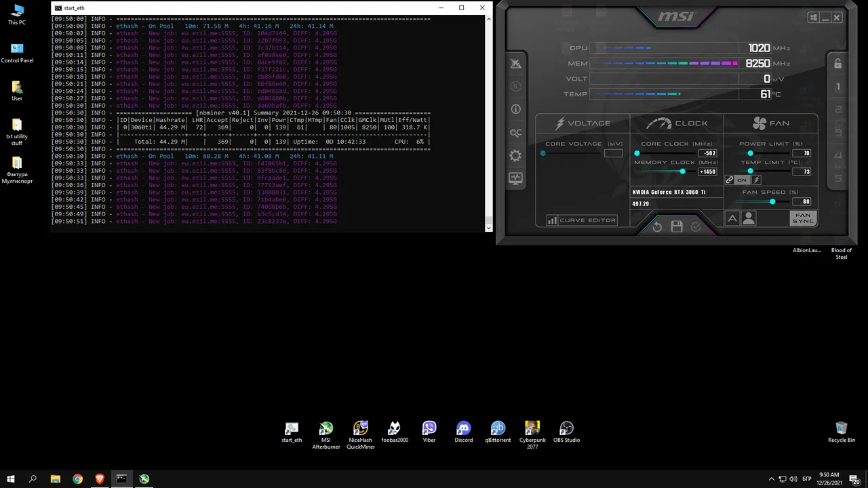Click the temp limit slider handle

[750, 171]
